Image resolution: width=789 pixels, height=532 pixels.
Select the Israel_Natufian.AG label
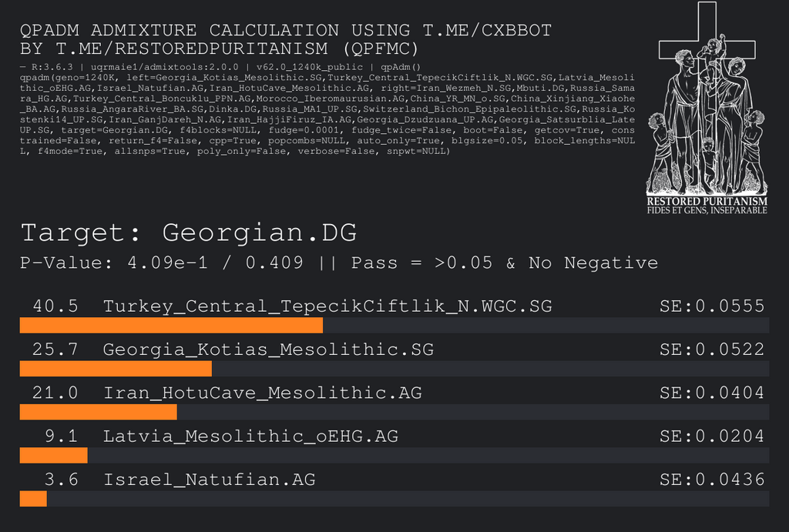pyautogui.click(x=210, y=480)
